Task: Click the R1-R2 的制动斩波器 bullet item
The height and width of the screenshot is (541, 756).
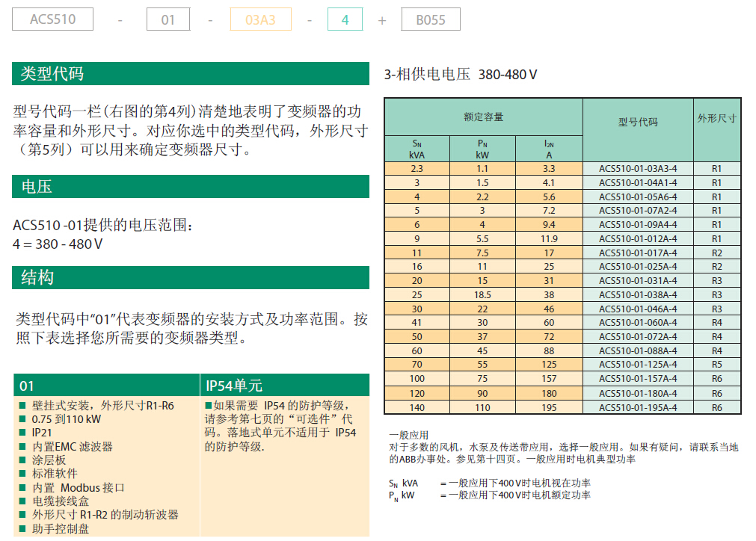Action: pos(99,515)
